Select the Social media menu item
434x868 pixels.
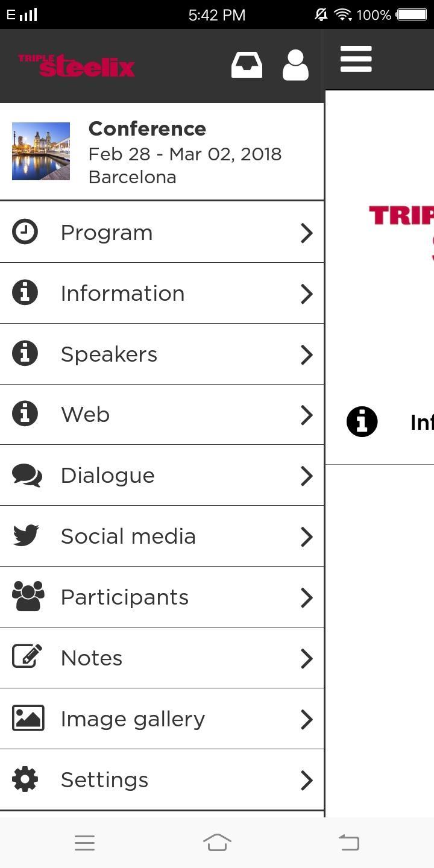coord(128,536)
